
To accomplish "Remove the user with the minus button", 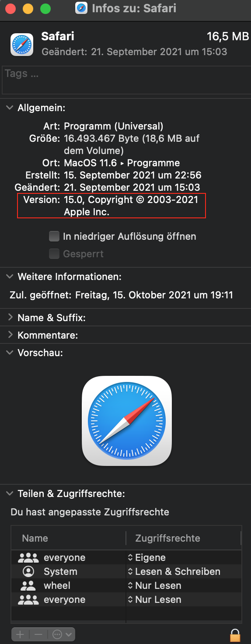I will click(38, 634).
